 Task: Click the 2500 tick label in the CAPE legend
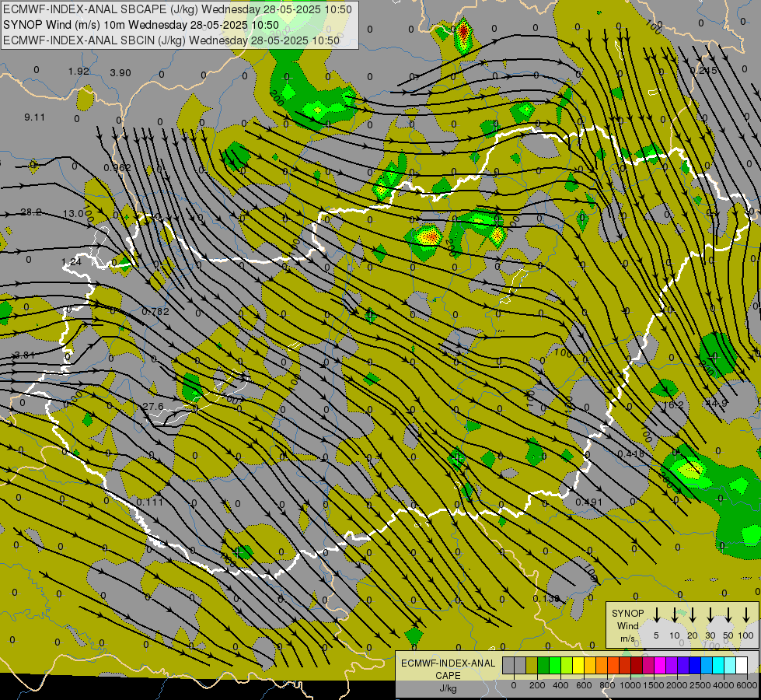pos(700,685)
